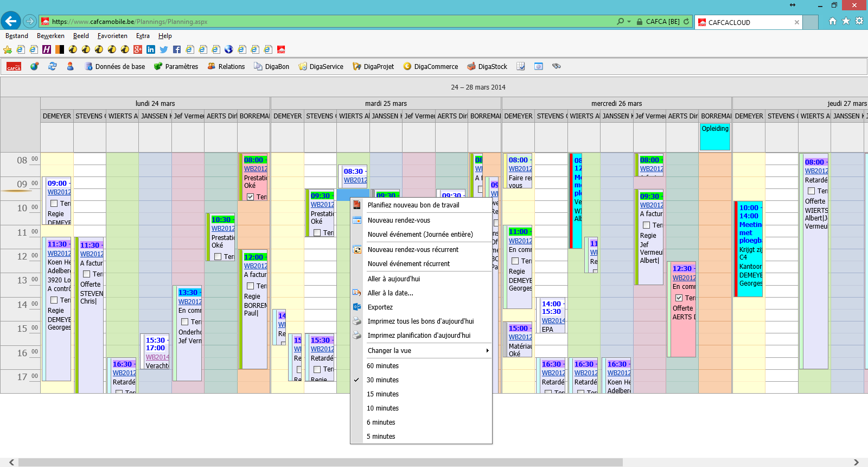Click the blue globe favorites bar icon

click(x=229, y=49)
